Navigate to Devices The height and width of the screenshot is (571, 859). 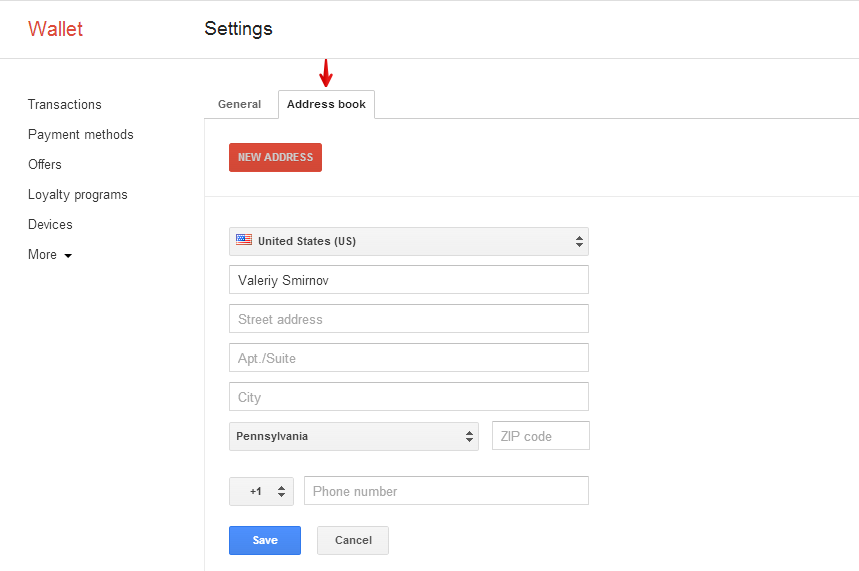coord(50,224)
